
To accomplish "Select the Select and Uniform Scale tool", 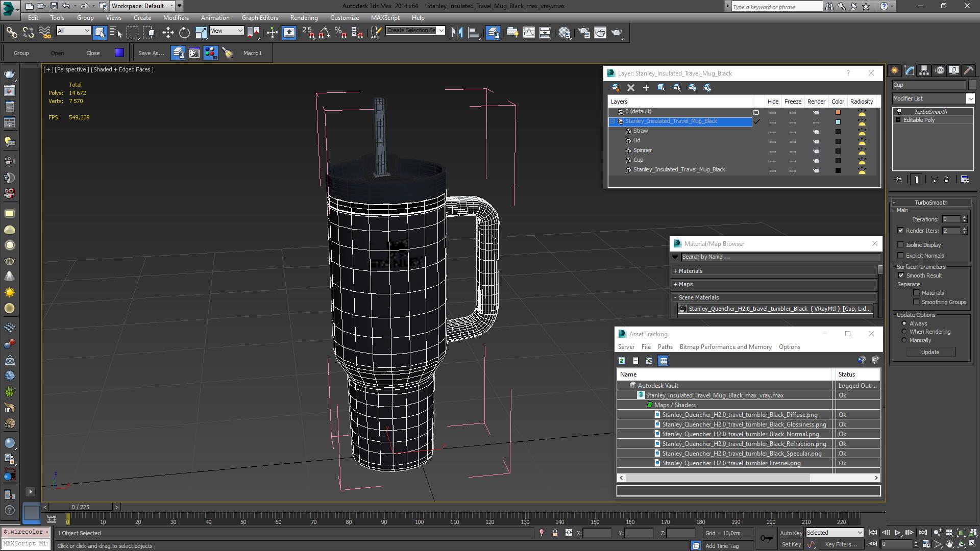I will (201, 33).
